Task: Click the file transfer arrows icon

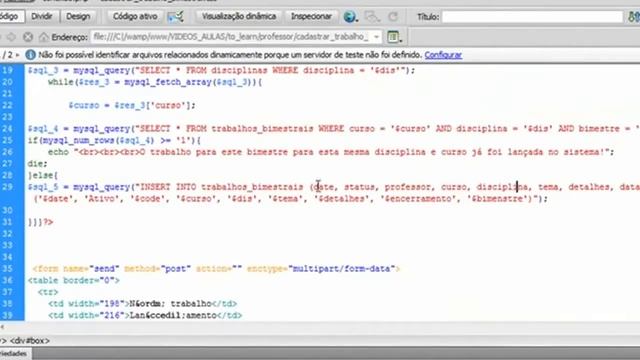Action: pyautogui.click(x=633, y=17)
